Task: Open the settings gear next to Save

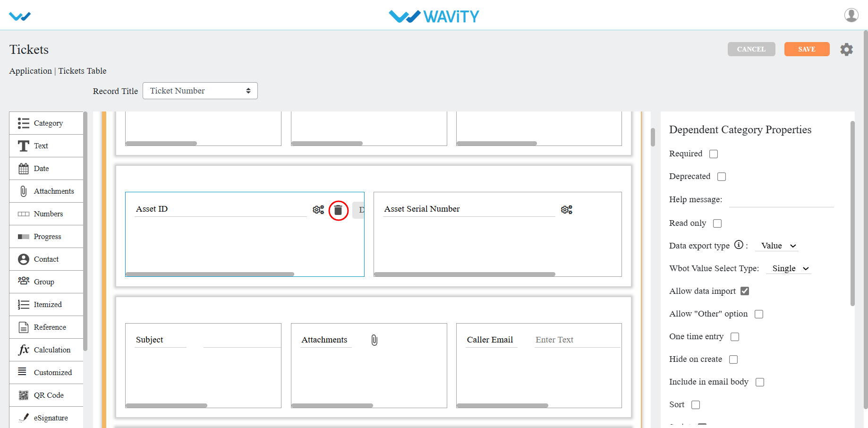Action: coord(846,49)
